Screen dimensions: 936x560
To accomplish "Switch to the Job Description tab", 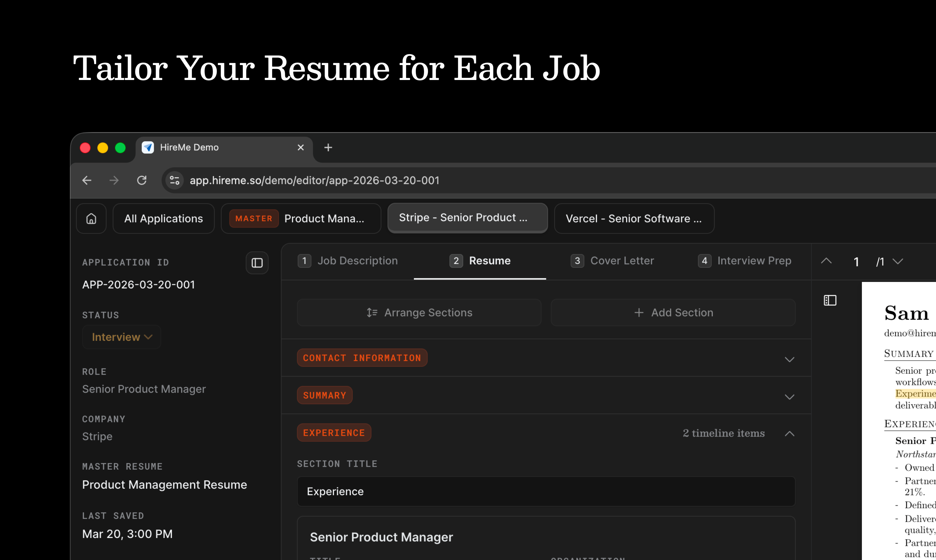I will [358, 261].
